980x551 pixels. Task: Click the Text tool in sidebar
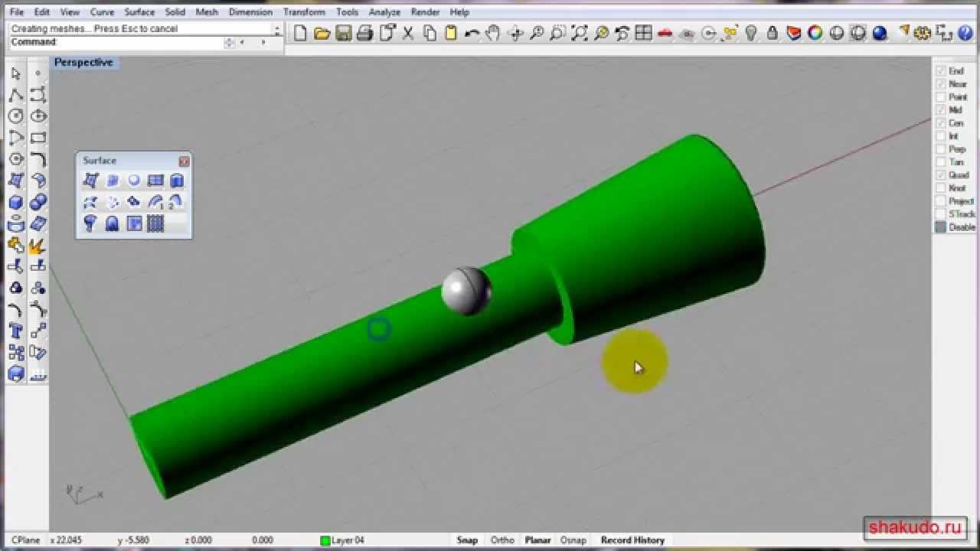pos(16,331)
